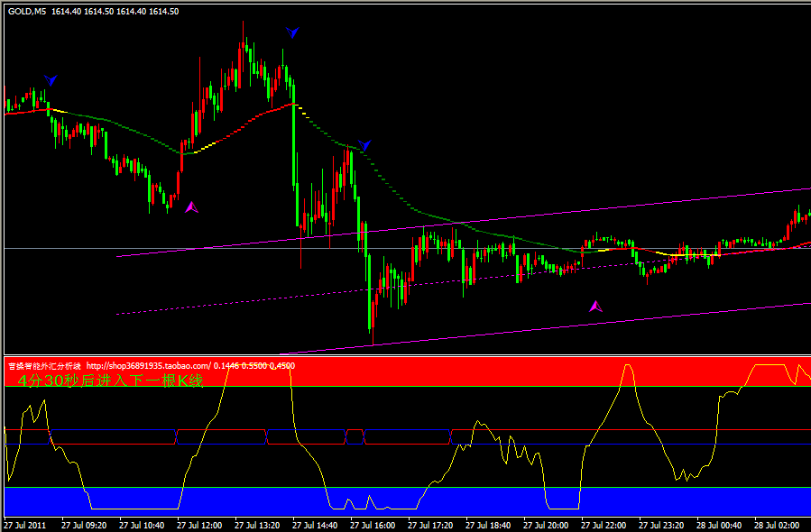The image size is (811, 532).
Task: Click the '27 Jul 17:20' time label
Action: (430, 526)
